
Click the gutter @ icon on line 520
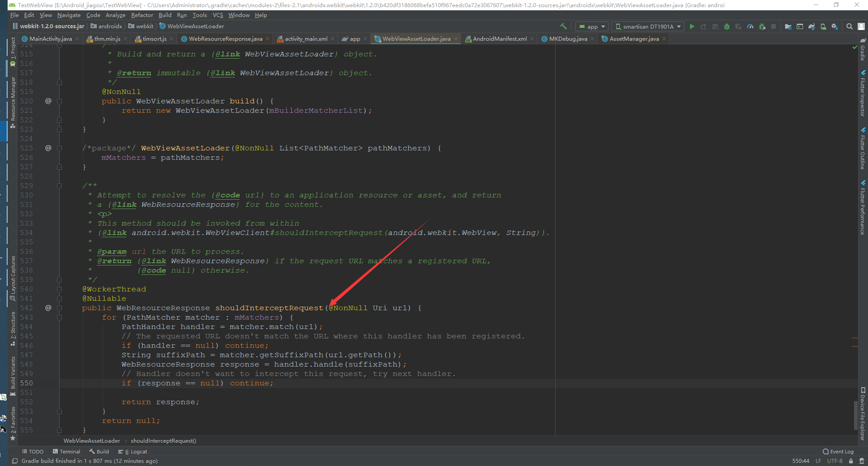(48, 101)
